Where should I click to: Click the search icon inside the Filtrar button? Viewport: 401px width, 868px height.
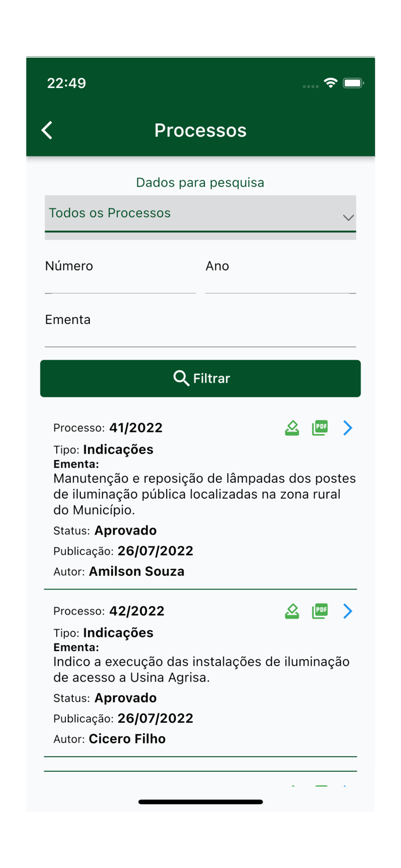pyautogui.click(x=180, y=378)
